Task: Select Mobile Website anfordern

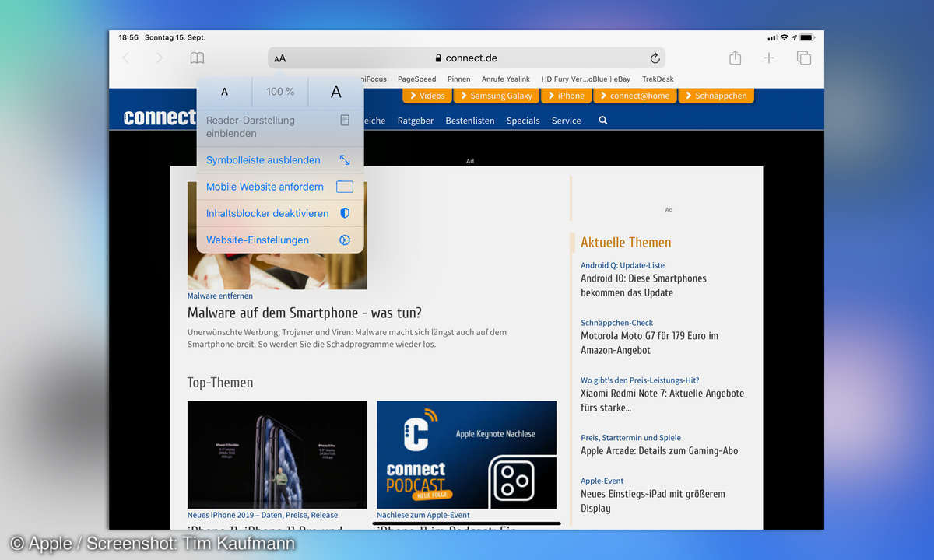Action: tap(280, 187)
